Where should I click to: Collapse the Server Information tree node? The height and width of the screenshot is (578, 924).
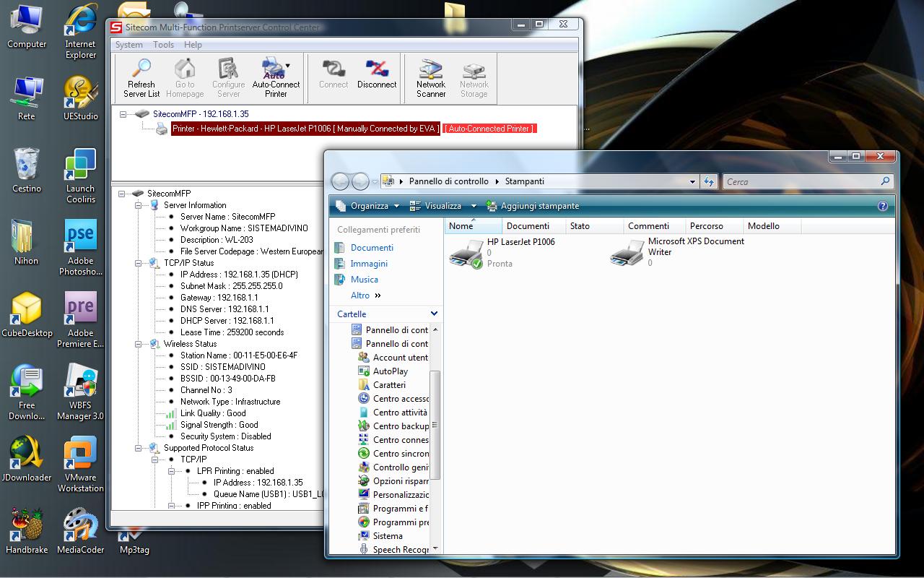click(x=139, y=205)
